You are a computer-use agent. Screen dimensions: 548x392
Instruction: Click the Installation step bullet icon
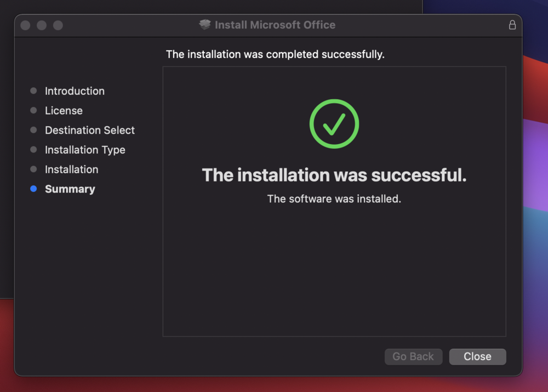pos(33,169)
